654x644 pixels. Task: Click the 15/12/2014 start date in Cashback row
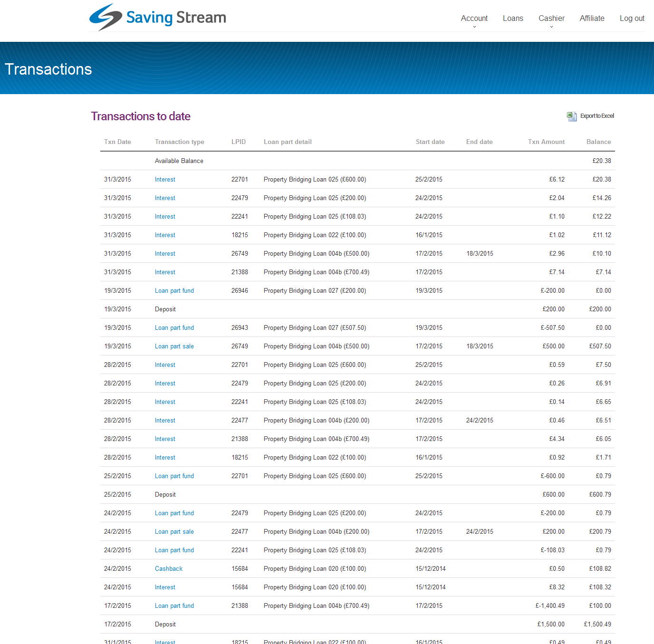point(431,568)
